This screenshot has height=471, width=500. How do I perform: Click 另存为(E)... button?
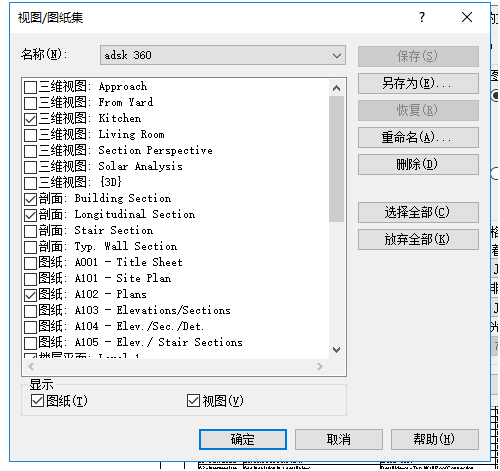tap(418, 83)
